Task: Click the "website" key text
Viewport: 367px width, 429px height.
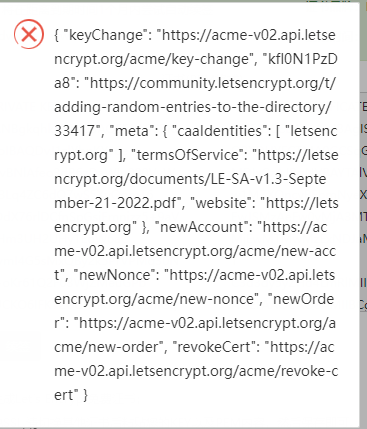Action: 221,203
